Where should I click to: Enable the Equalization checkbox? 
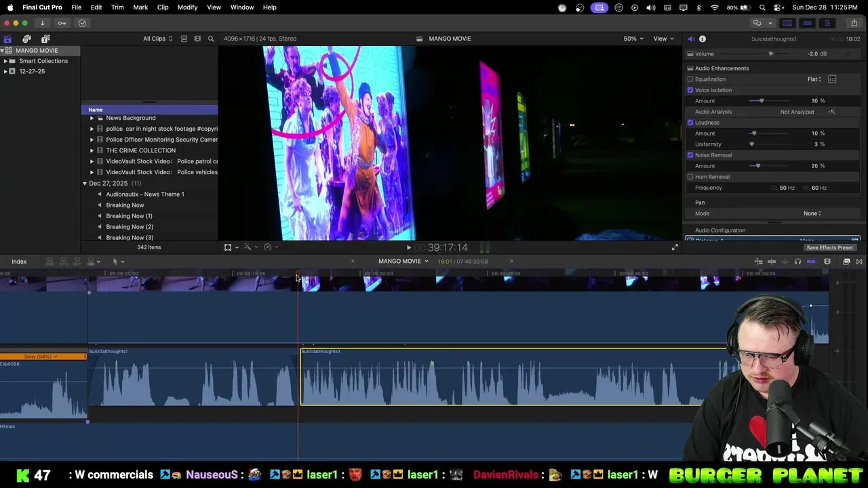coord(690,79)
